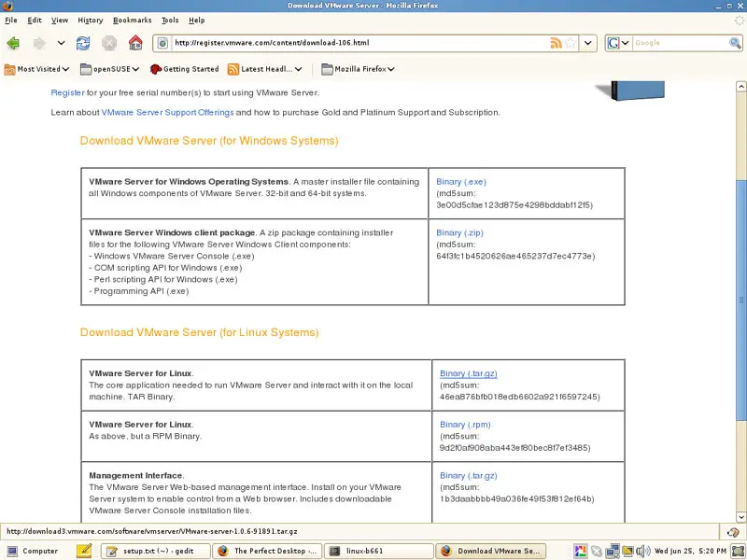Screen dimensions: 747x560
Task: Click the Reload page icon
Action: 83,43
